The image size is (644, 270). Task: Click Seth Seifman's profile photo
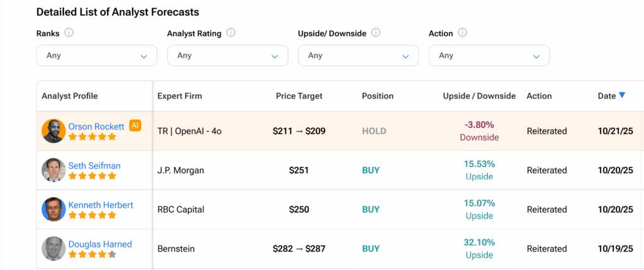53,171
